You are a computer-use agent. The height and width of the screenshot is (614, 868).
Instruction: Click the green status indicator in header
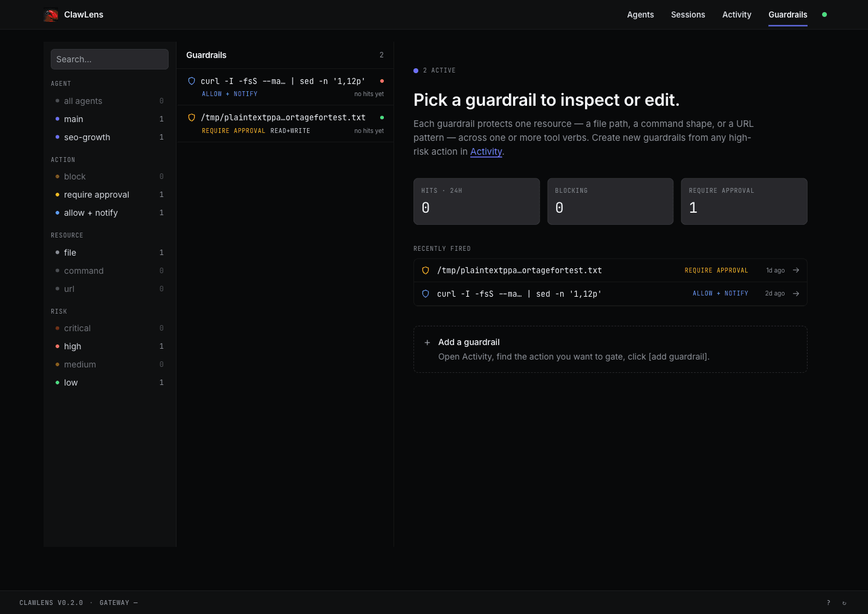point(824,15)
